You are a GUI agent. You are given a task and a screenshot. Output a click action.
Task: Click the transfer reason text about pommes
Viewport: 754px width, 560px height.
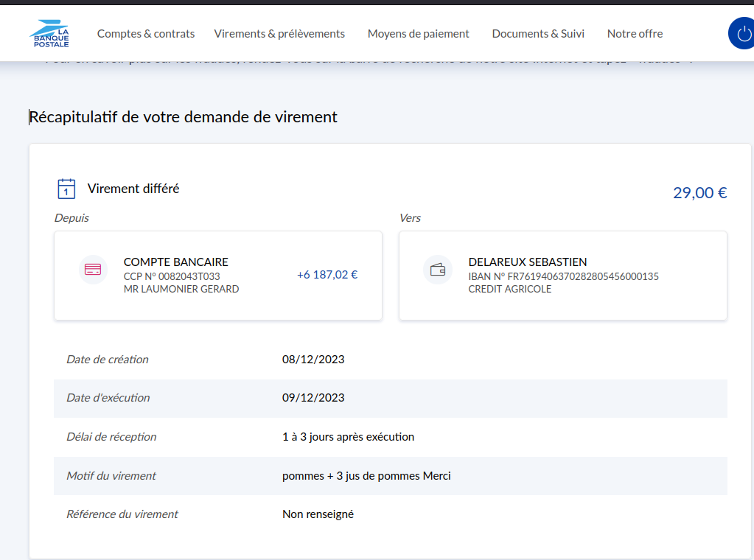[x=366, y=476]
